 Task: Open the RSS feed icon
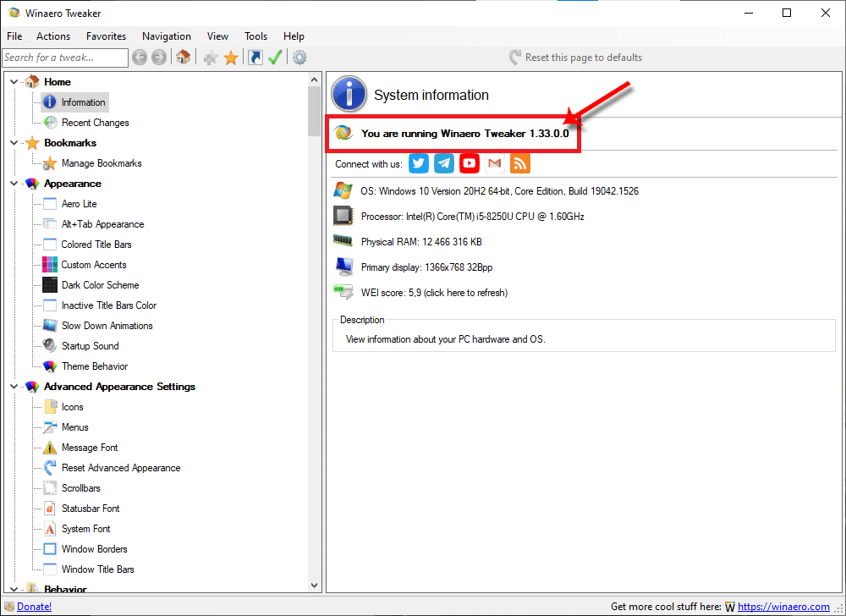(x=520, y=163)
